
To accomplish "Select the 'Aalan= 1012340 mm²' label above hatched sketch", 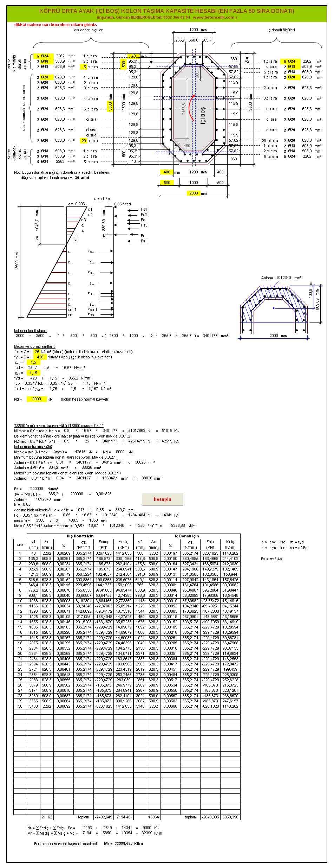I will pos(281,278).
